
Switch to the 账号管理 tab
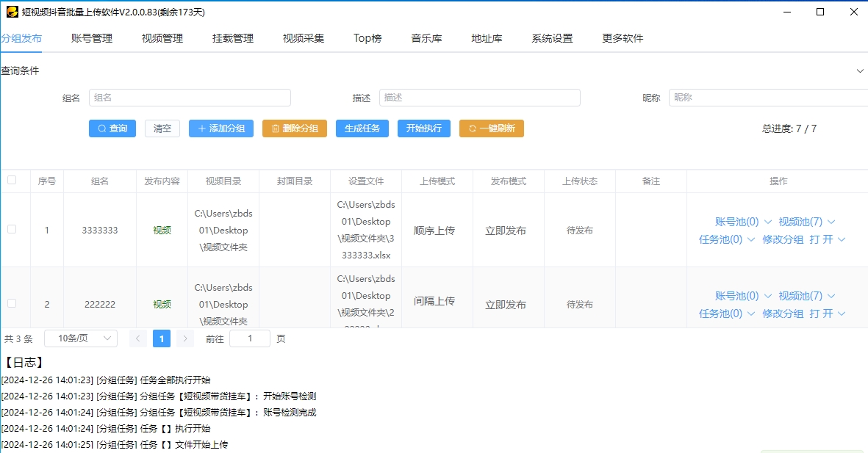click(x=92, y=38)
